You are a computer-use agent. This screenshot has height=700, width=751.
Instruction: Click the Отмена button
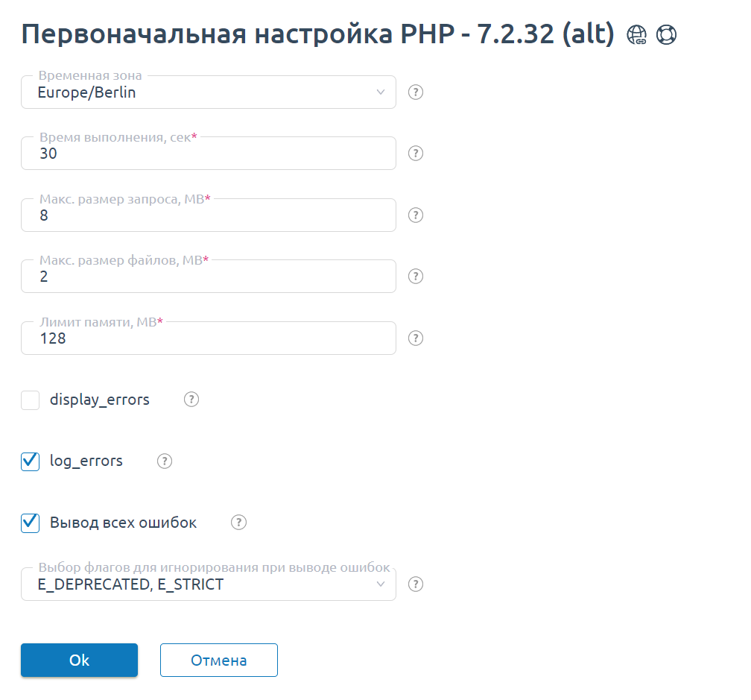[x=219, y=660]
